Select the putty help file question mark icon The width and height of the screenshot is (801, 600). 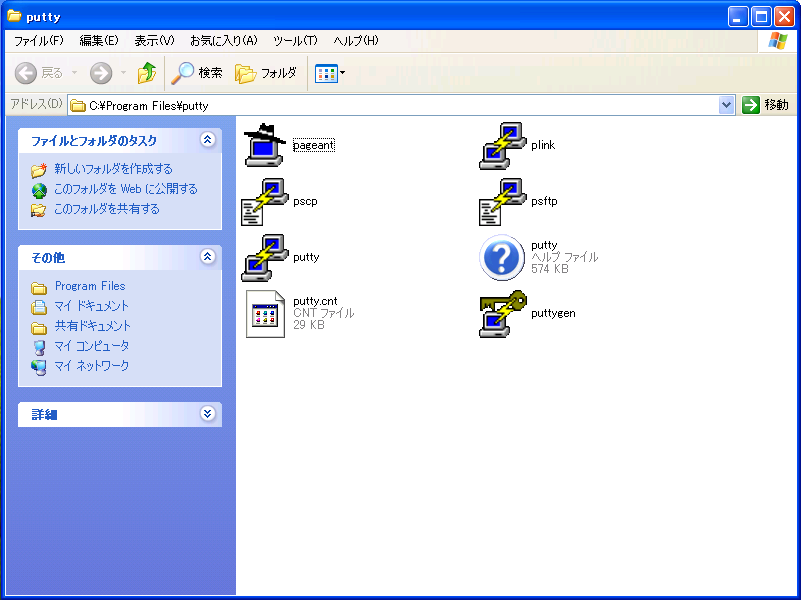pos(502,257)
